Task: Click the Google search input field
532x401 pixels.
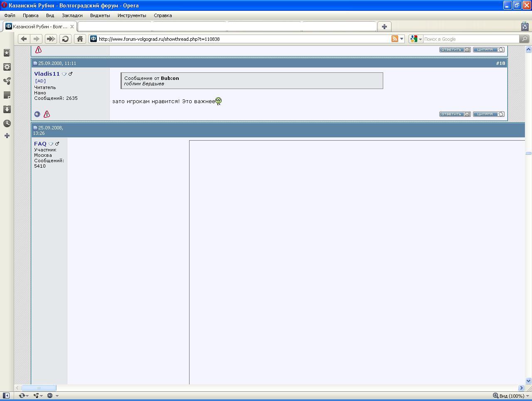Action: click(x=470, y=39)
